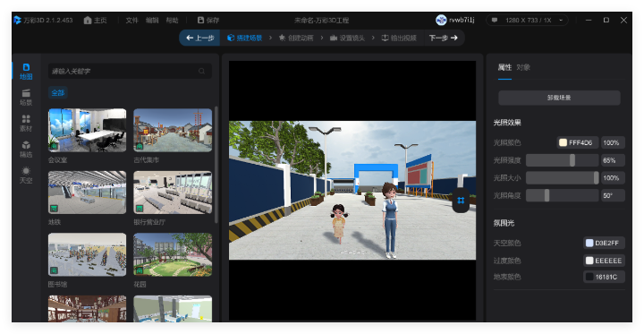The width and height of the screenshot is (644, 334).
Task: Click the 保存 save icon
Action: tap(201, 21)
